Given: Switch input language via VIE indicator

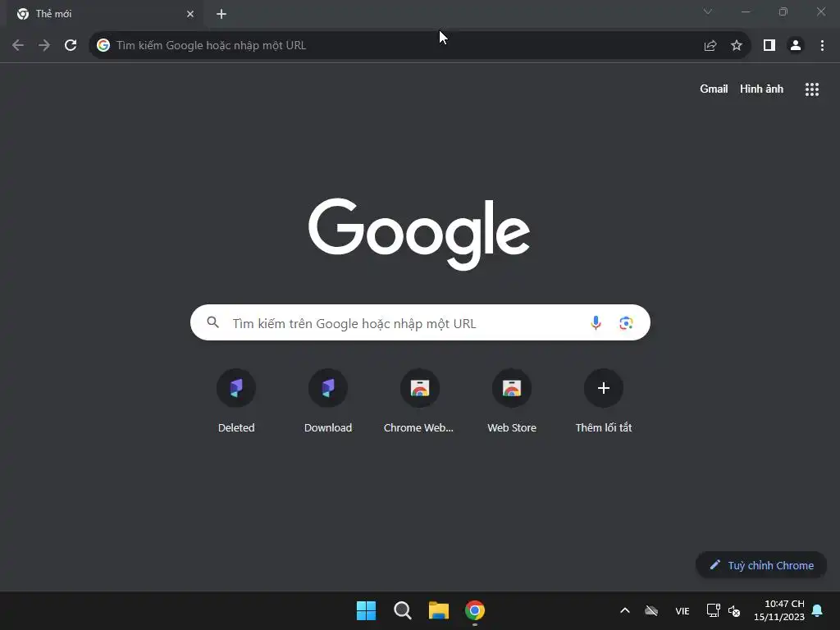Looking at the screenshot, I should point(682,611).
